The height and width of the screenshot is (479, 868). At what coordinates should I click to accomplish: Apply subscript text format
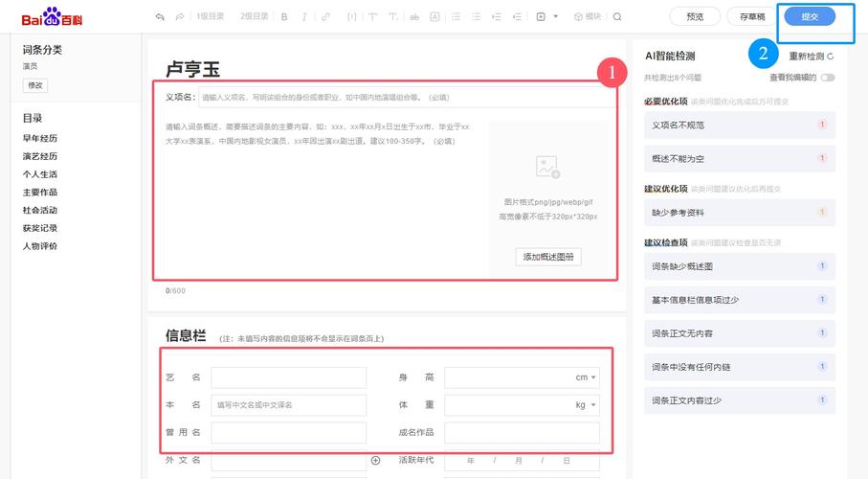point(393,16)
